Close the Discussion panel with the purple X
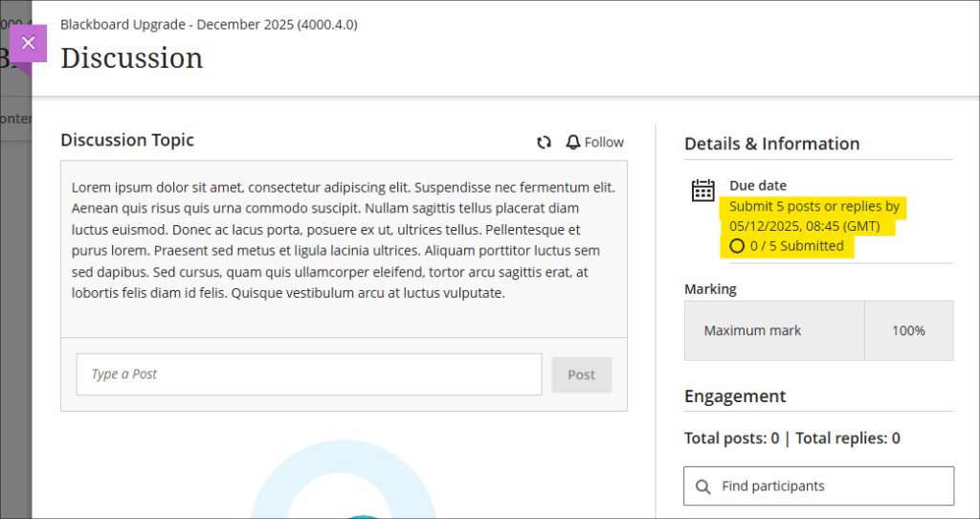 (28, 43)
